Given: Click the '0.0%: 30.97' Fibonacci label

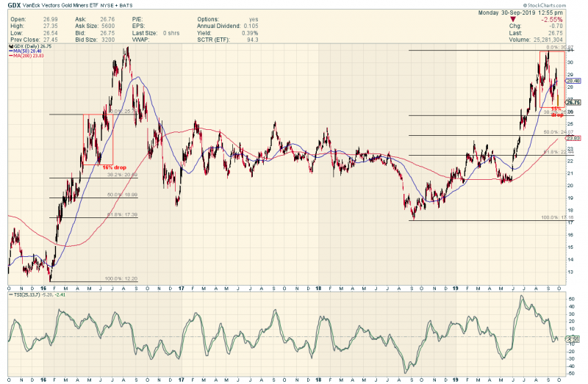Looking at the screenshot, I should click(559, 48).
